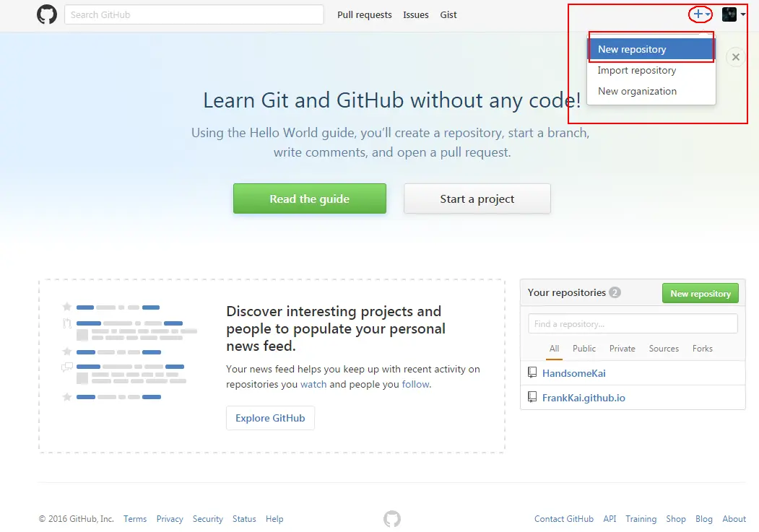Open the plus create-new dropdown
Image resolution: width=759 pixels, height=532 pixels.
[701, 14]
